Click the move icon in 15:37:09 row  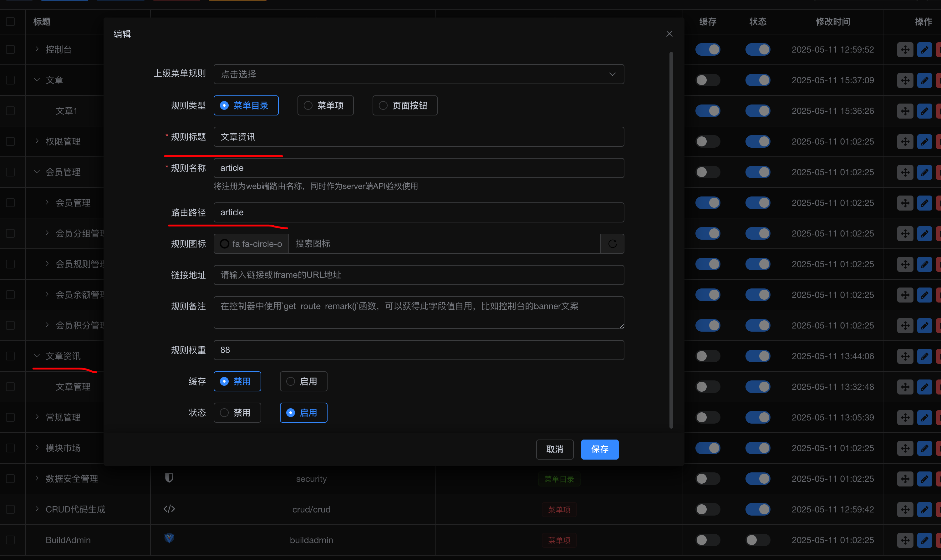point(905,80)
